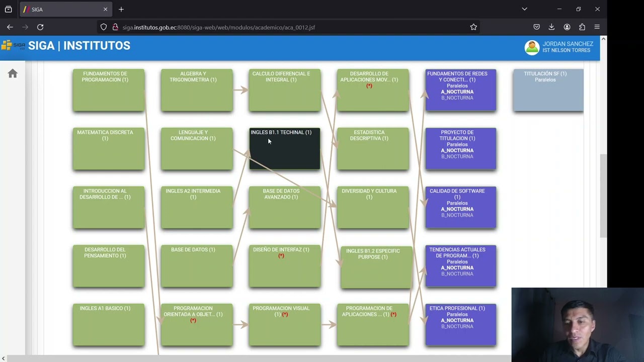Select the Fundamentos de Programacion subject box
This screenshot has width=644, height=362.
(109, 90)
